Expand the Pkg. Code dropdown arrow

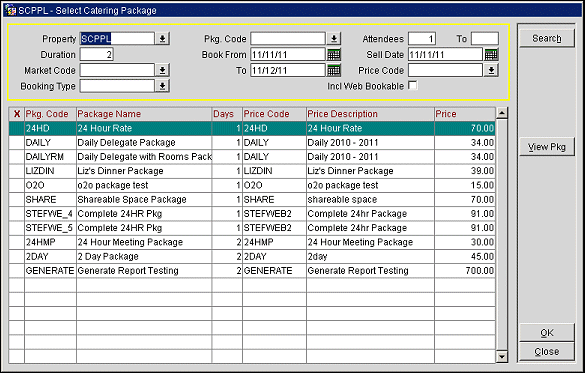click(334, 38)
